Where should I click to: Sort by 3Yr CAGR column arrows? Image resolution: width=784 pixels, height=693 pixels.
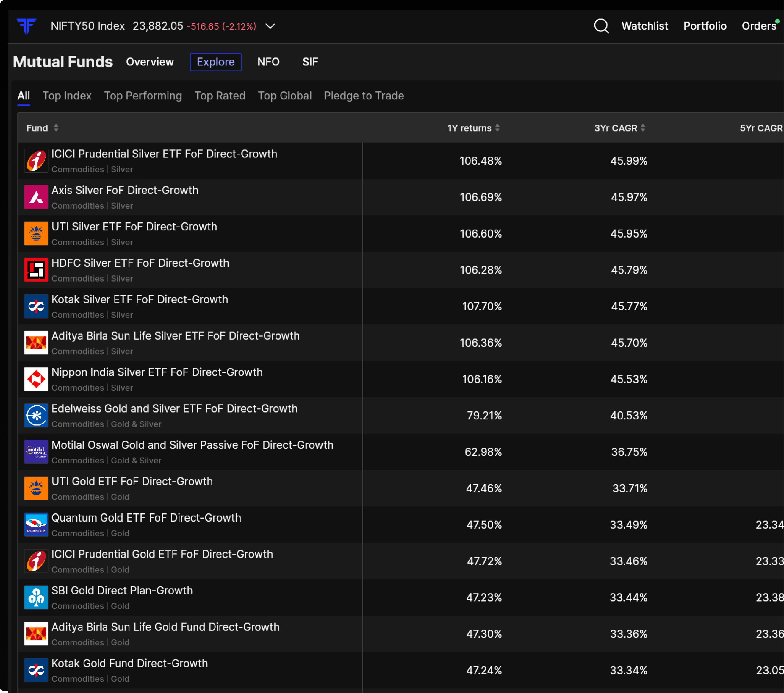coord(643,128)
